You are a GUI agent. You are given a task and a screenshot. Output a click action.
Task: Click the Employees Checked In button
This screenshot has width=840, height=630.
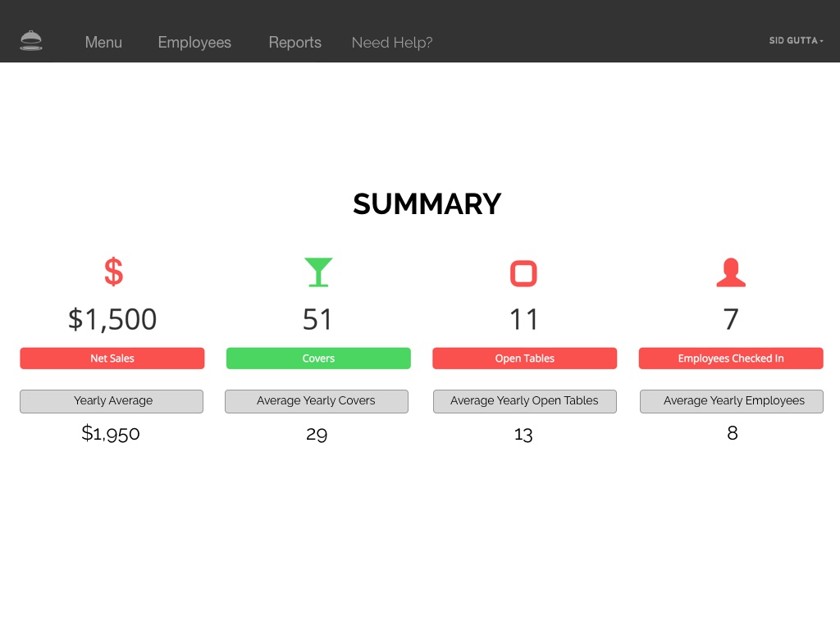[x=731, y=358]
